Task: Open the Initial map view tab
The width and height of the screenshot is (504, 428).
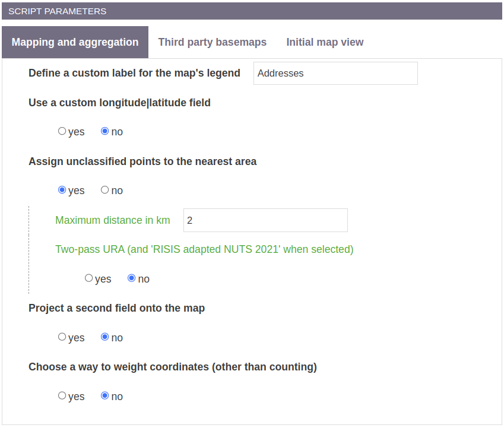Action: 325,42
